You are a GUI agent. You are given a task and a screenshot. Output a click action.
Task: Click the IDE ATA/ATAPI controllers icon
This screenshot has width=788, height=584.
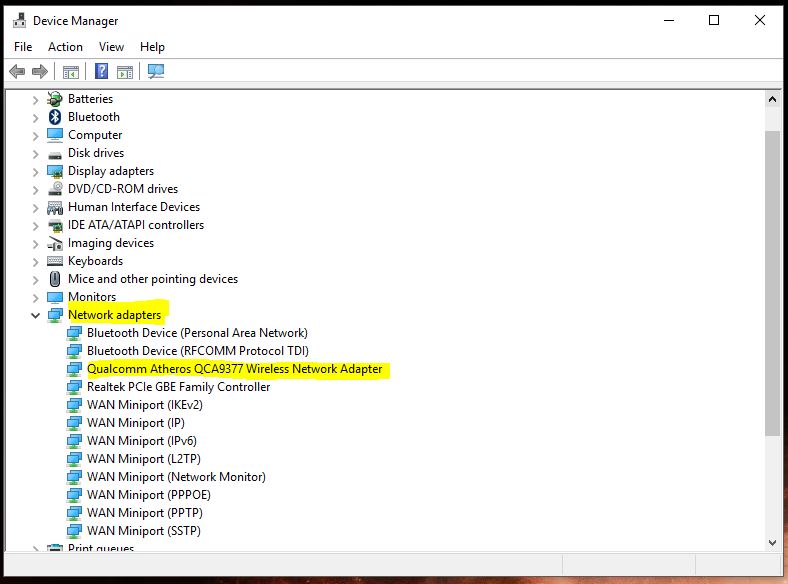55,225
